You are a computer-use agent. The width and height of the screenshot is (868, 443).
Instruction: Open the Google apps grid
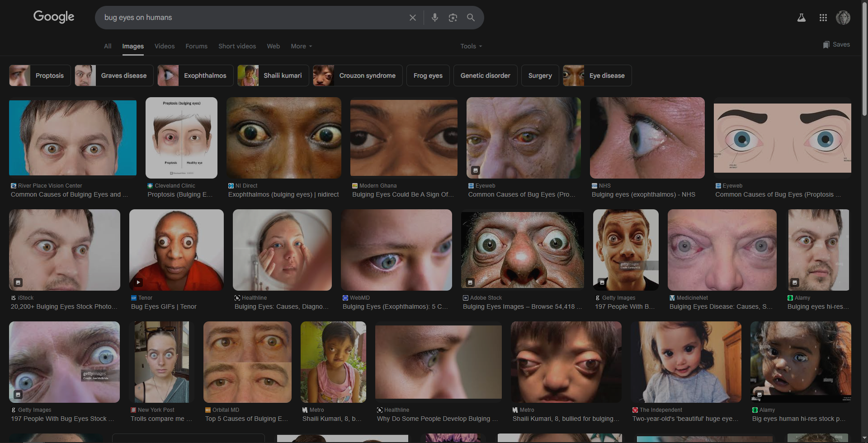(x=823, y=18)
